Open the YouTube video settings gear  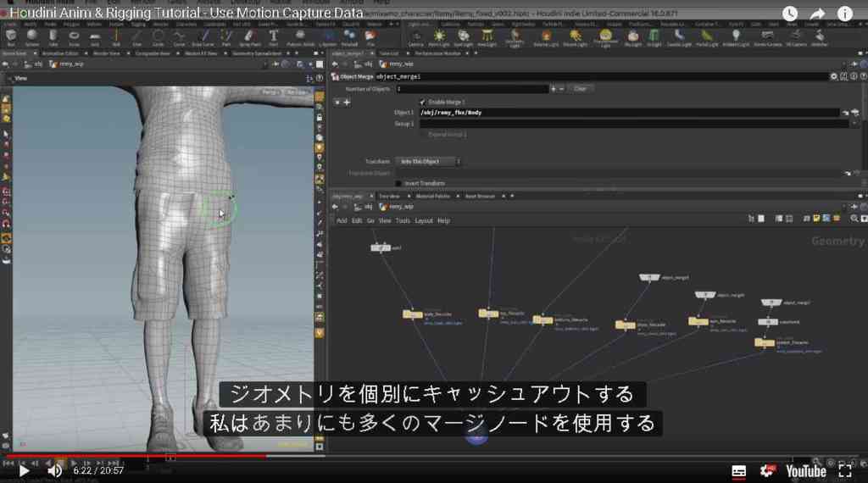767,471
